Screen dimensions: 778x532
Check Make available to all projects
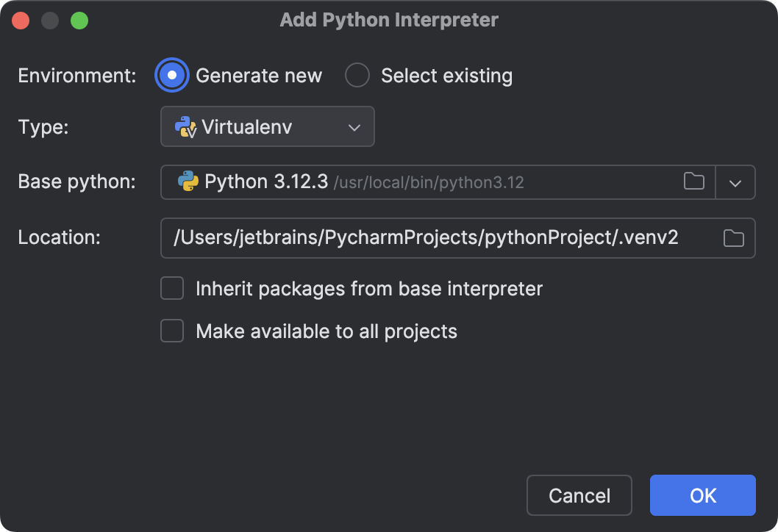tap(172, 331)
